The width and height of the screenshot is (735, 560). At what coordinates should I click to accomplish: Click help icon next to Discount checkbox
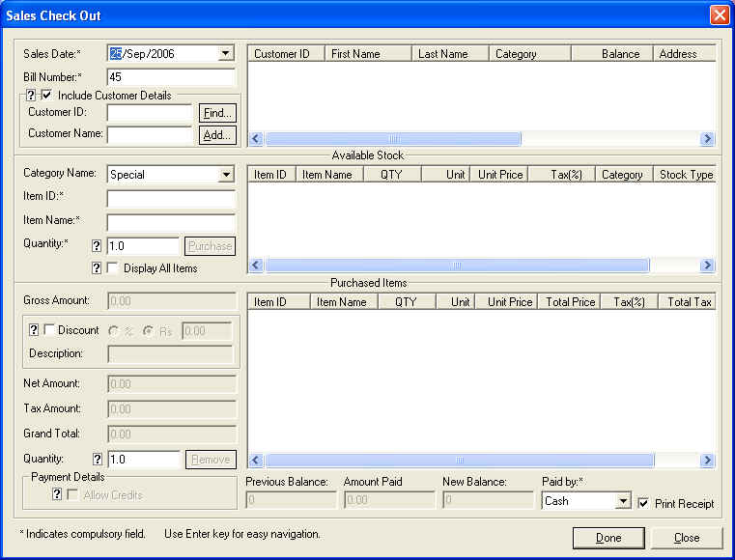point(33,329)
